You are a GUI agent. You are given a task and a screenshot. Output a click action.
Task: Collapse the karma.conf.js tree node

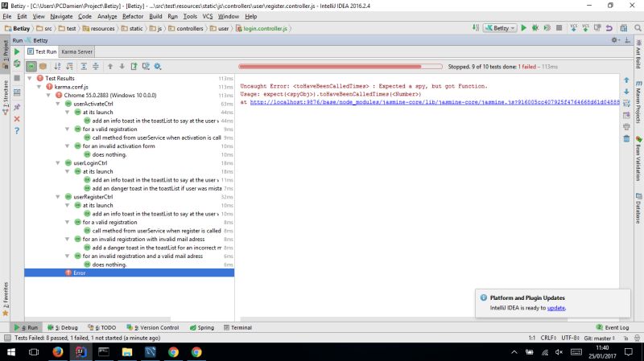pos(39,87)
